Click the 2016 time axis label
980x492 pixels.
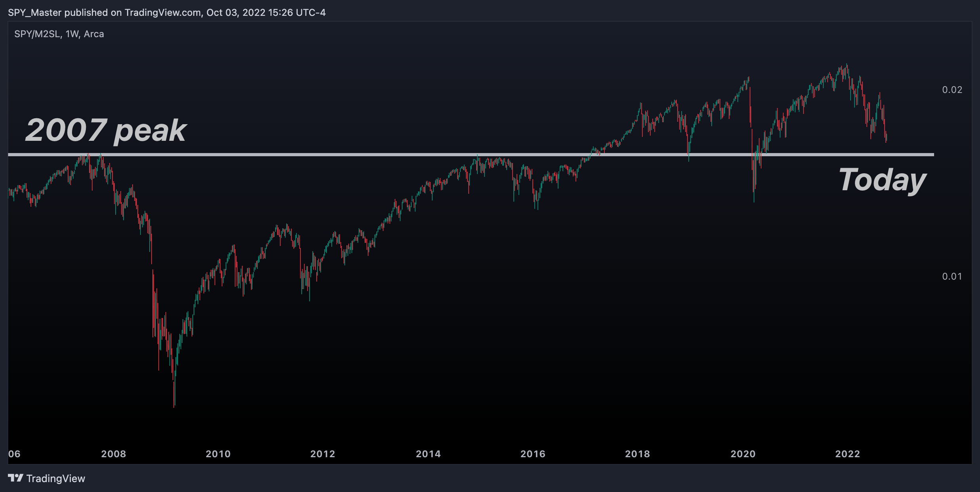point(533,454)
